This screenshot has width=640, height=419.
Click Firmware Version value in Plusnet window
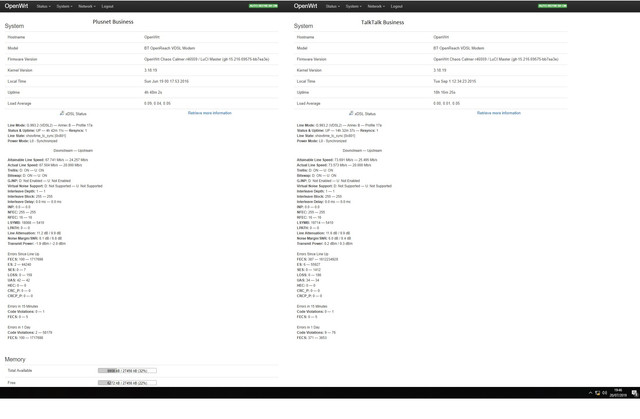[x=207, y=59]
